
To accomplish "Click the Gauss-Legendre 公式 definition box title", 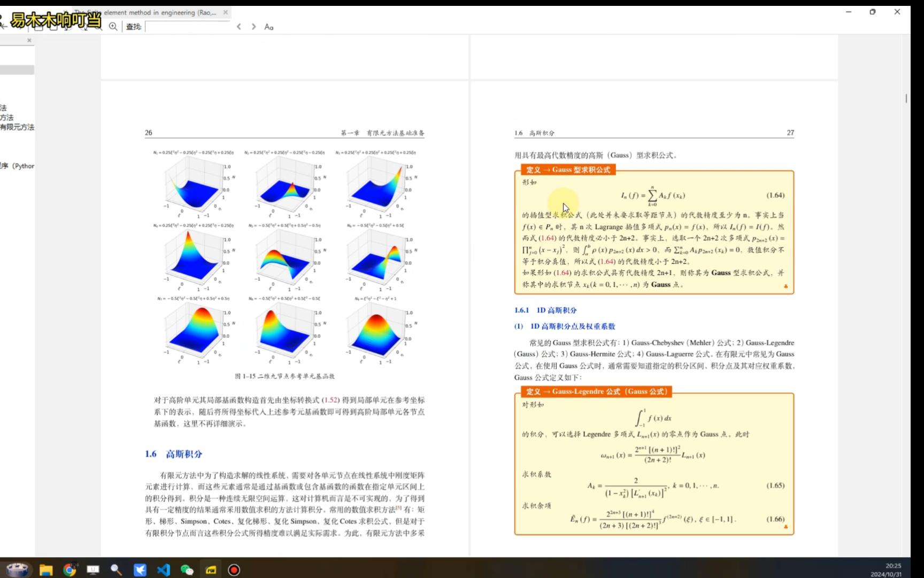I will [597, 391].
